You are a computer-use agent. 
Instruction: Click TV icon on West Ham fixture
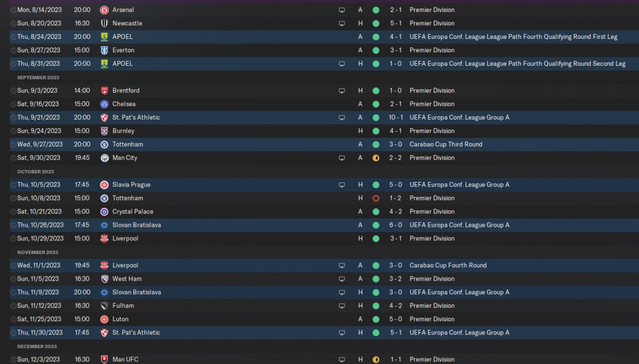[342, 279]
